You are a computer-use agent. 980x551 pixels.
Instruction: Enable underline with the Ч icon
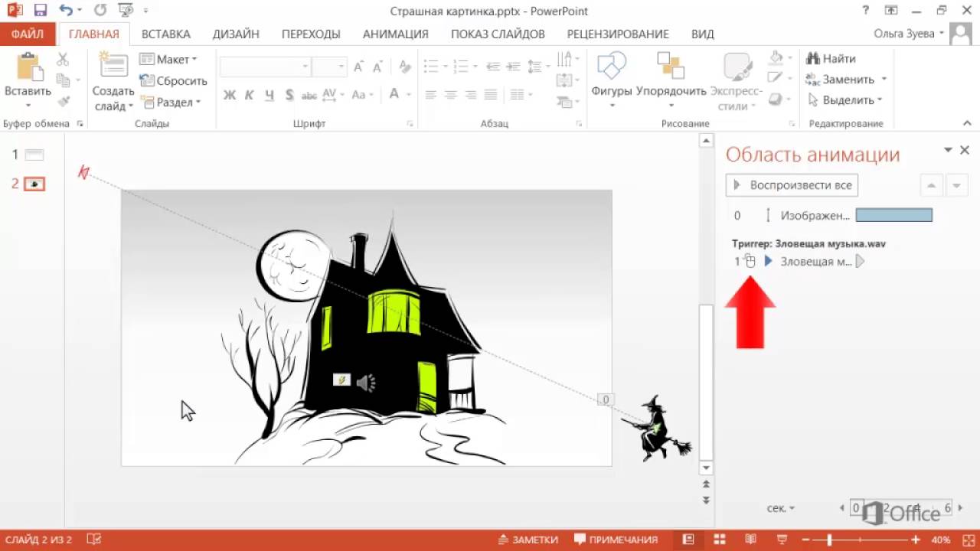268,95
